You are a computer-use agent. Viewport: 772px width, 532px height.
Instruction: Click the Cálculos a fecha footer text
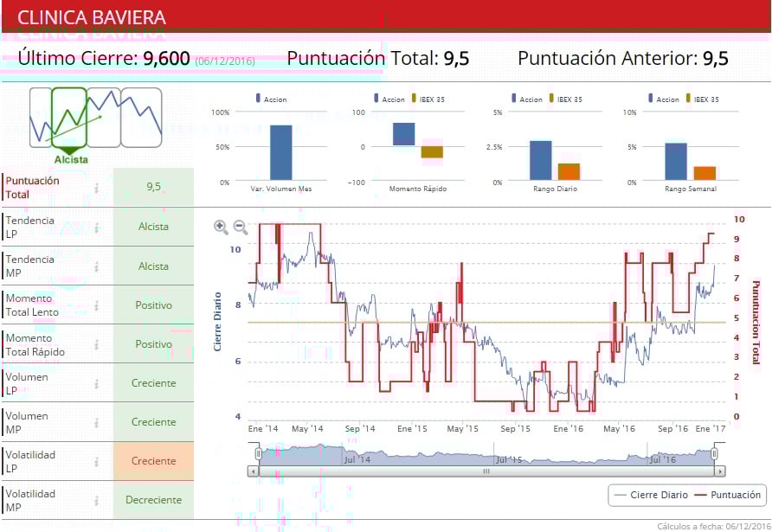click(714, 526)
